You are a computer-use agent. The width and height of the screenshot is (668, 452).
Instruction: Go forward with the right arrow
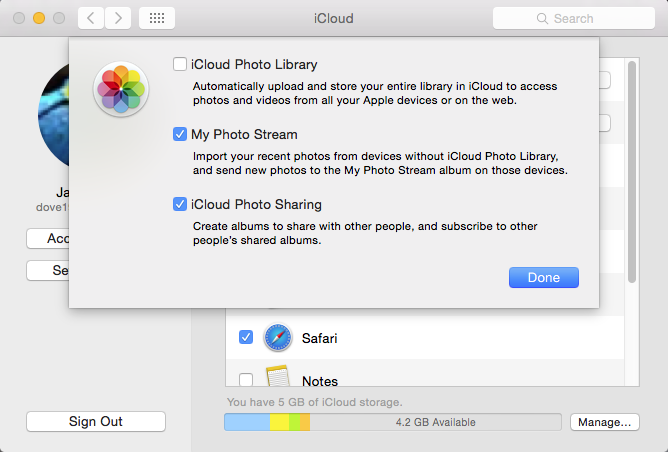(118, 18)
